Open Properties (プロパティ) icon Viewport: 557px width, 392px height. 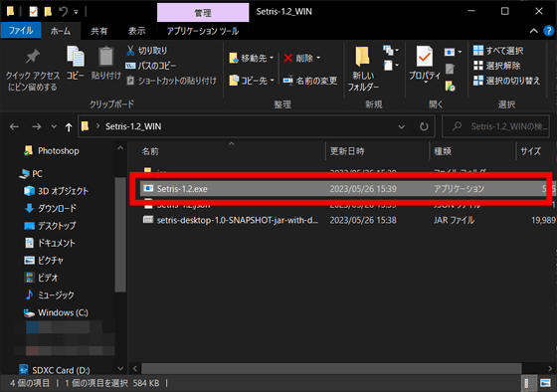point(425,56)
